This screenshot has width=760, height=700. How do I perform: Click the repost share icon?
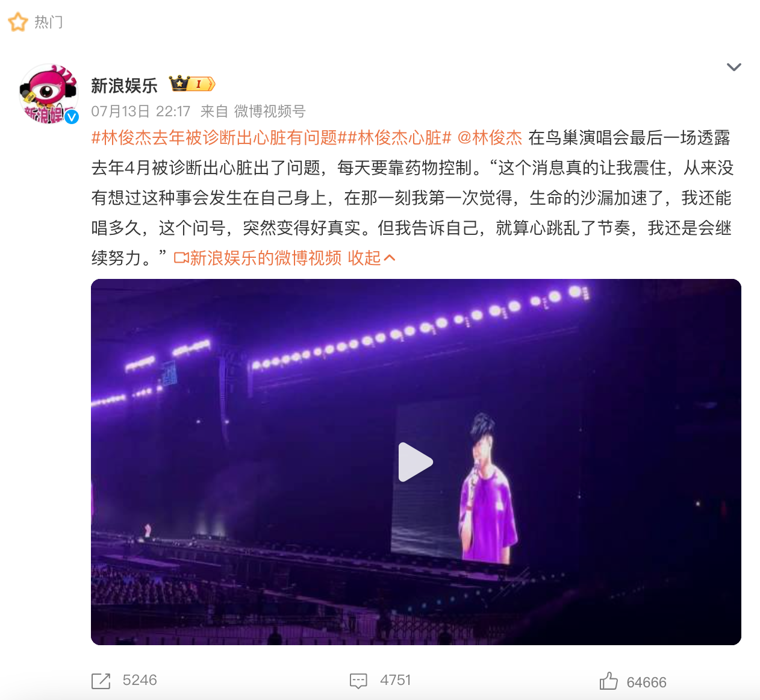pos(101,681)
